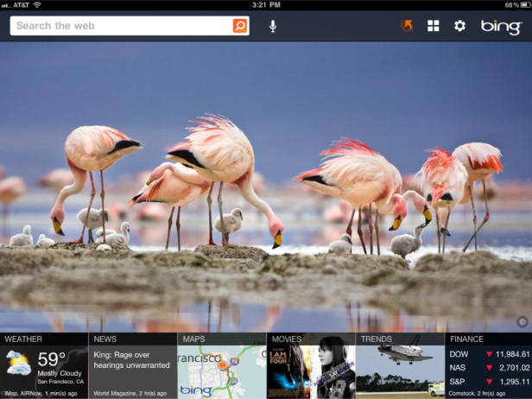Click the orange search magnifier button
The width and height of the screenshot is (532, 399).
[239, 26]
